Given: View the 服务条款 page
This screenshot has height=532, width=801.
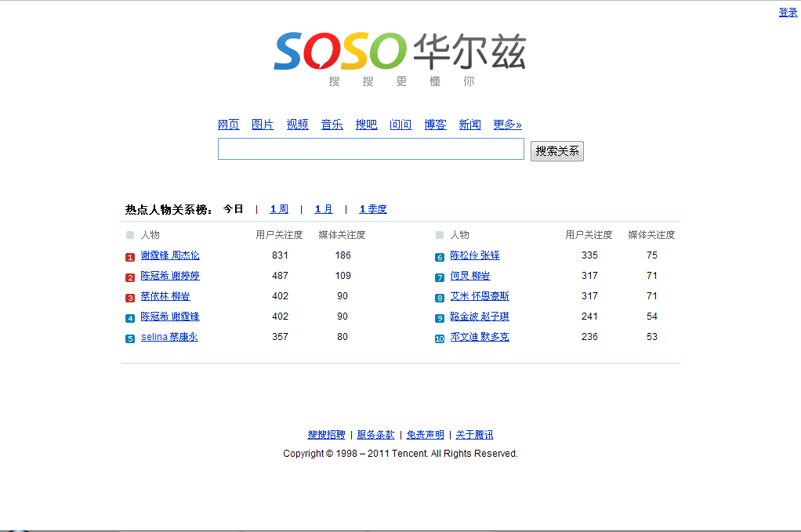Looking at the screenshot, I should coord(376,434).
